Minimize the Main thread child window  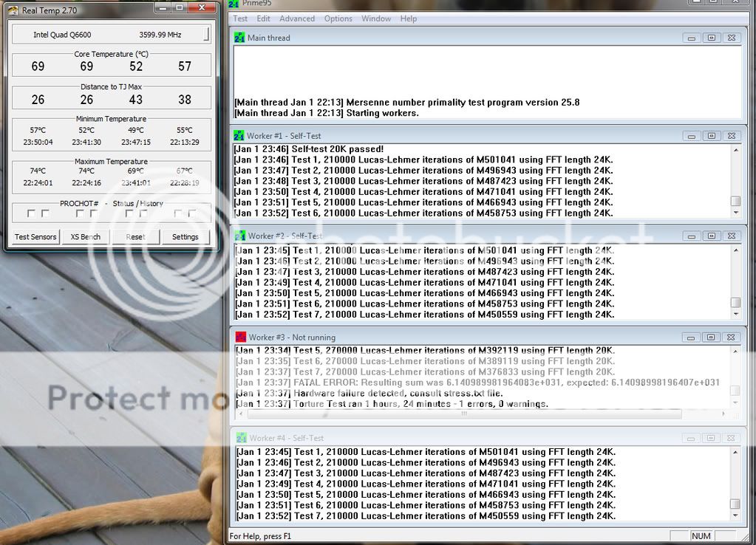(692, 38)
